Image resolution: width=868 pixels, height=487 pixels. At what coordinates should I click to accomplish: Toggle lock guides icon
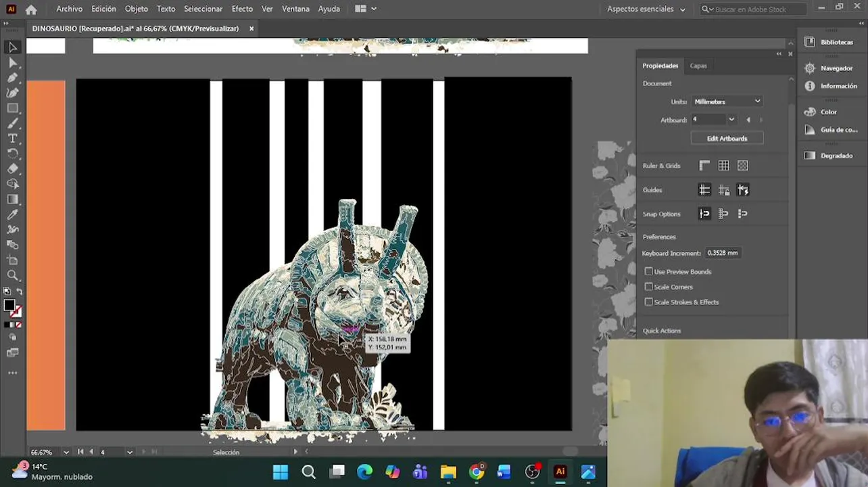point(724,190)
